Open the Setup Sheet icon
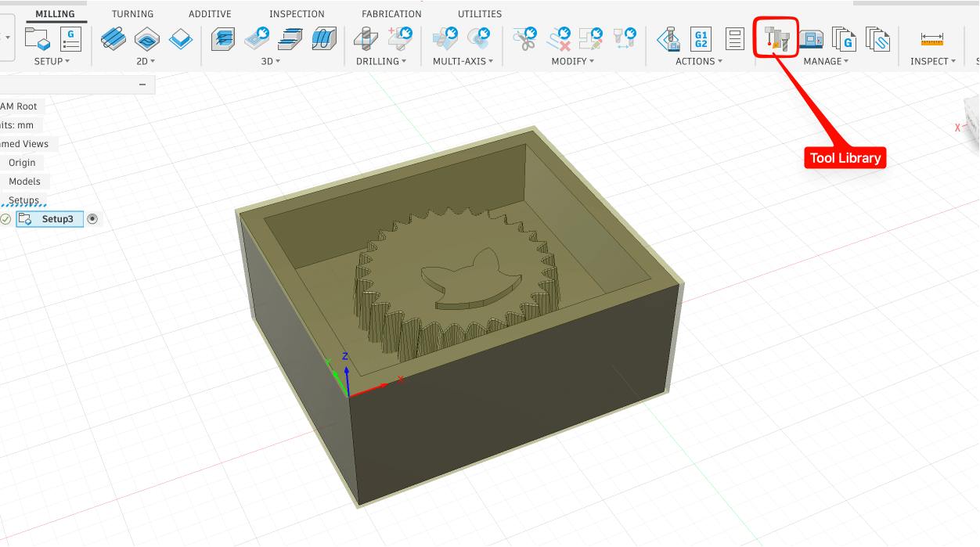Image resolution: width=980 pixels, height=547 pixels. [734, 38]
